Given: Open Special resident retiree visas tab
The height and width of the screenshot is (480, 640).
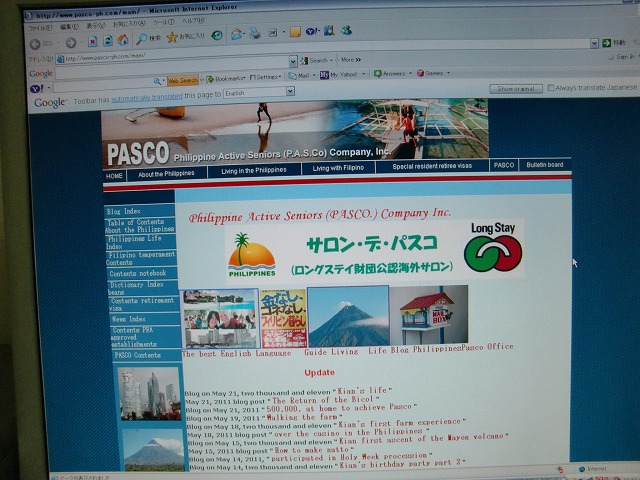Looking at the screenshot, I should tap(432, 166).
